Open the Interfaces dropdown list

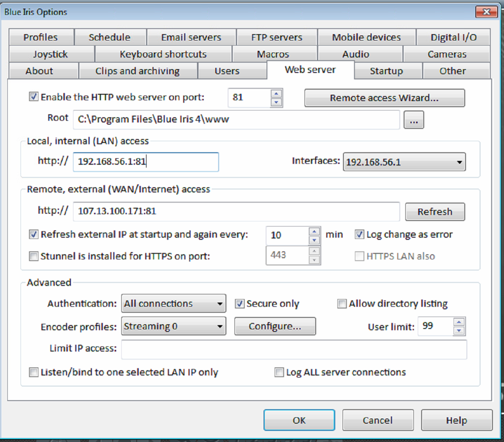point(404,162)
